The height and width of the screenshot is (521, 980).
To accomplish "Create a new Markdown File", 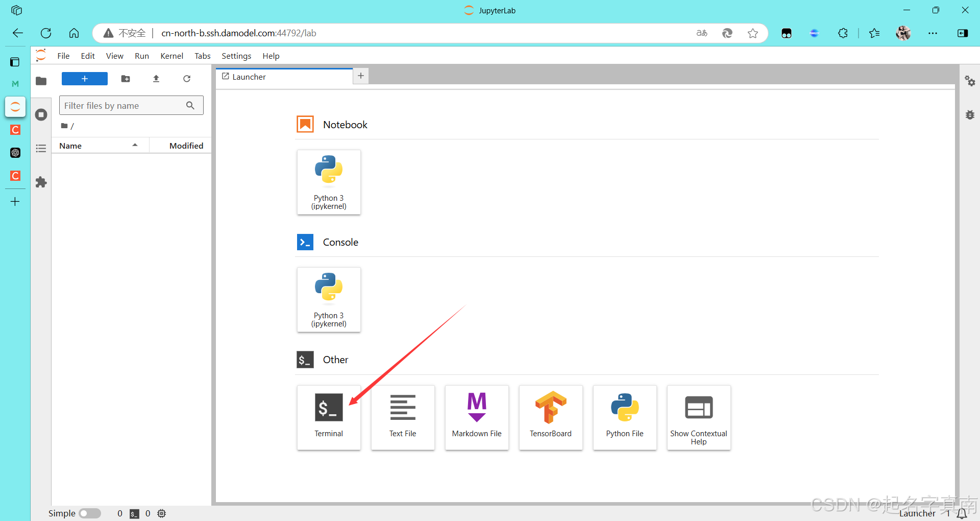I will point(477,417).
